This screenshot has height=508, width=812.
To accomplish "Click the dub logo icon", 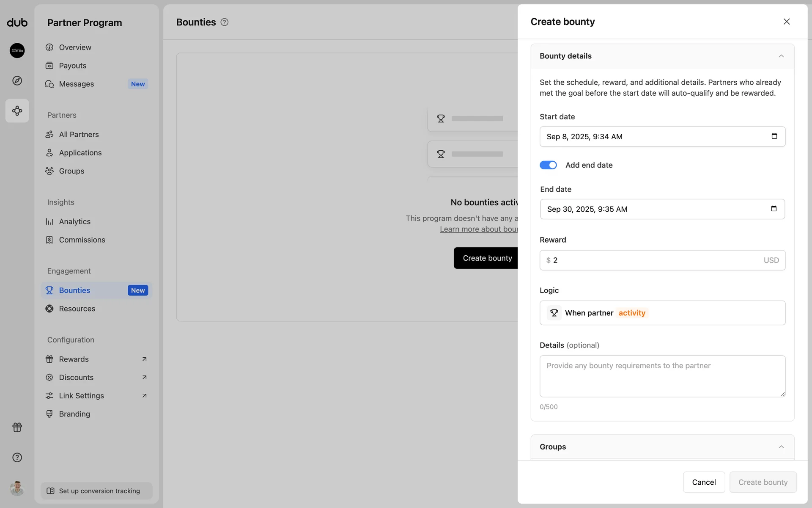I will point(17,22).
